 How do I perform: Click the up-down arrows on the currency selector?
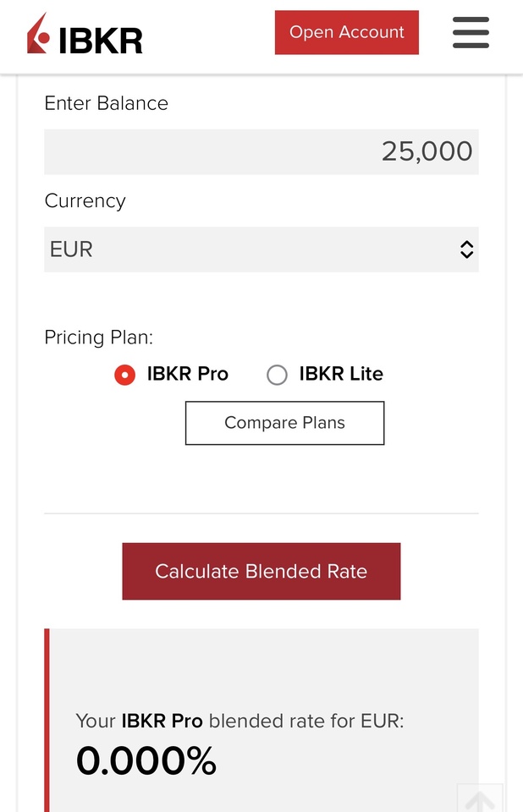tap(466, 250)
